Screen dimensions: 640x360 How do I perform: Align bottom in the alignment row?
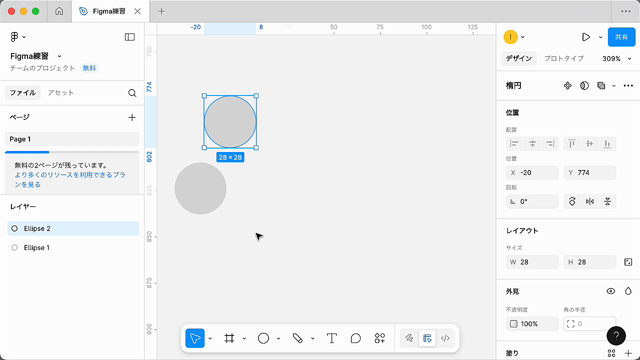click(607, 144)
